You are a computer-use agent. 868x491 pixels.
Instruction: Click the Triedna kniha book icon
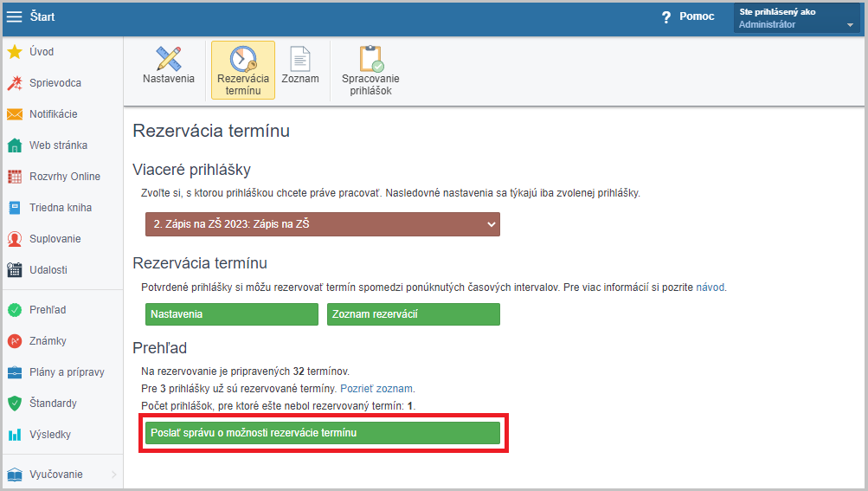15,208
